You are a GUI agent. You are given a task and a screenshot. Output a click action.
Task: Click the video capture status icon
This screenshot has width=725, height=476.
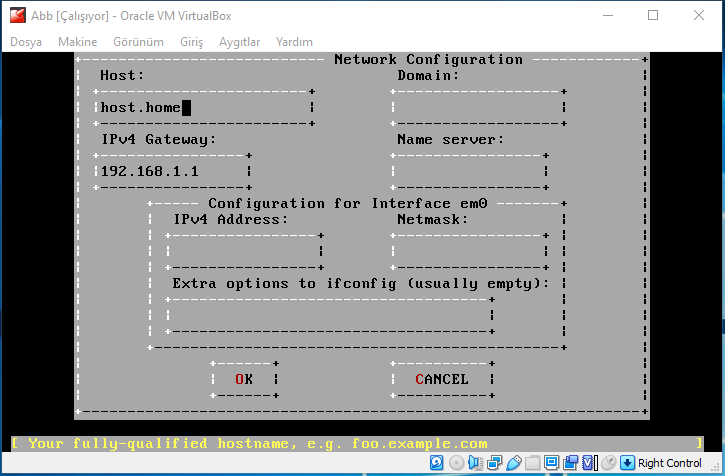point(571,463)
